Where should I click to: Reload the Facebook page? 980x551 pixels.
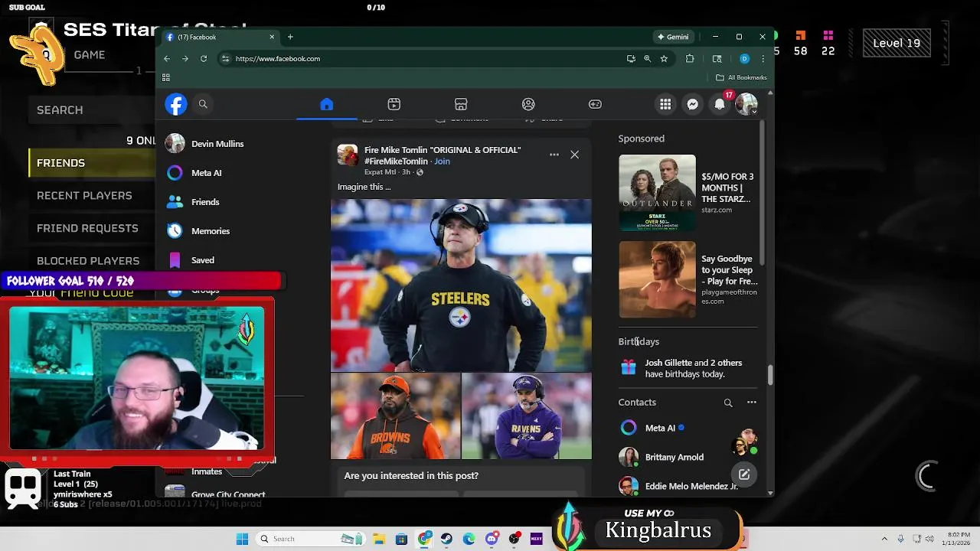[x=204, y=58]
